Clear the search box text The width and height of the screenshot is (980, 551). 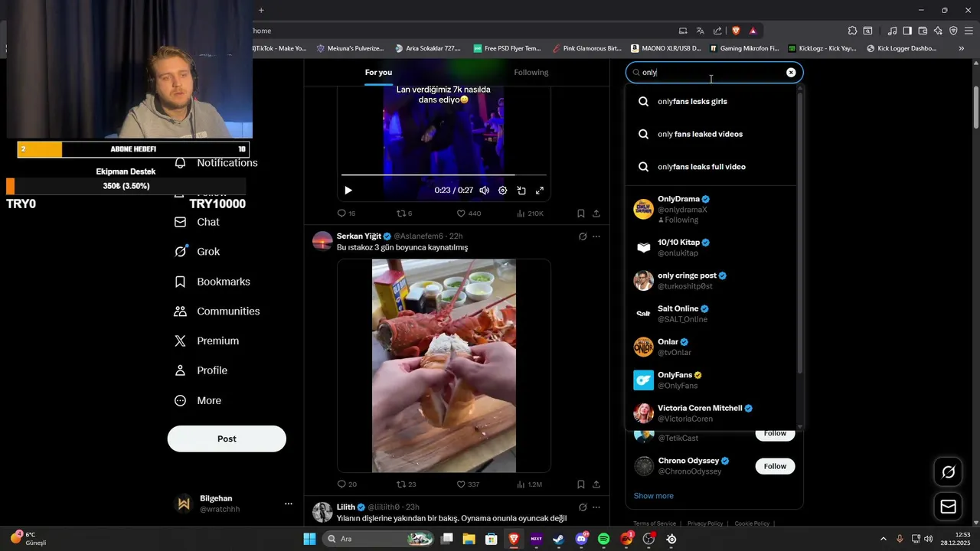[x=791, y=73]
